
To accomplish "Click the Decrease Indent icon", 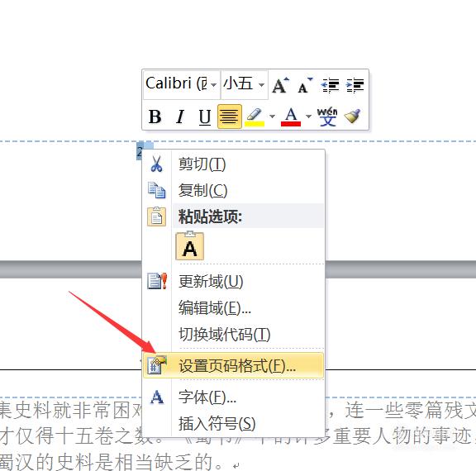I will click(330, 85).
